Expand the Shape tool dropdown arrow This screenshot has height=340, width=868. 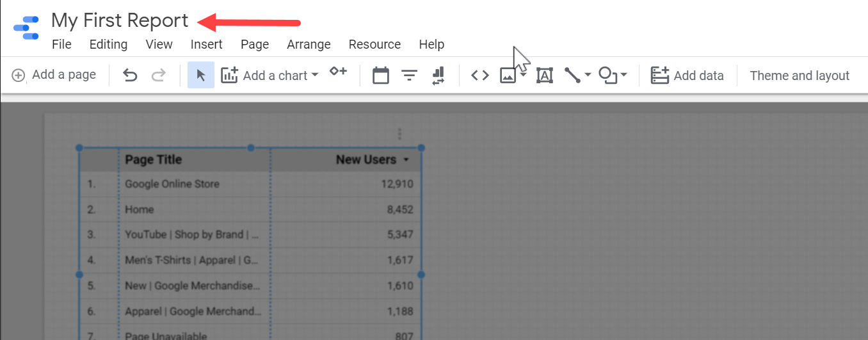click(x=624, y=76)
